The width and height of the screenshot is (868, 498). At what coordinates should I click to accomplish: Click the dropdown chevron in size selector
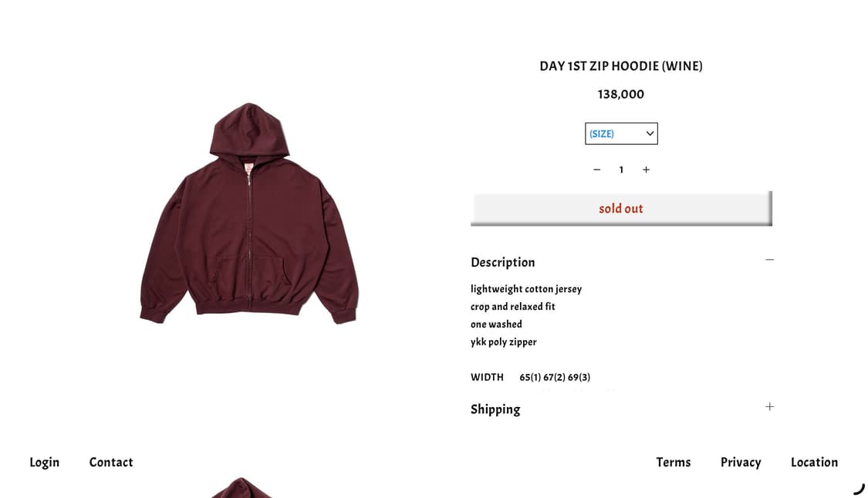650,133
